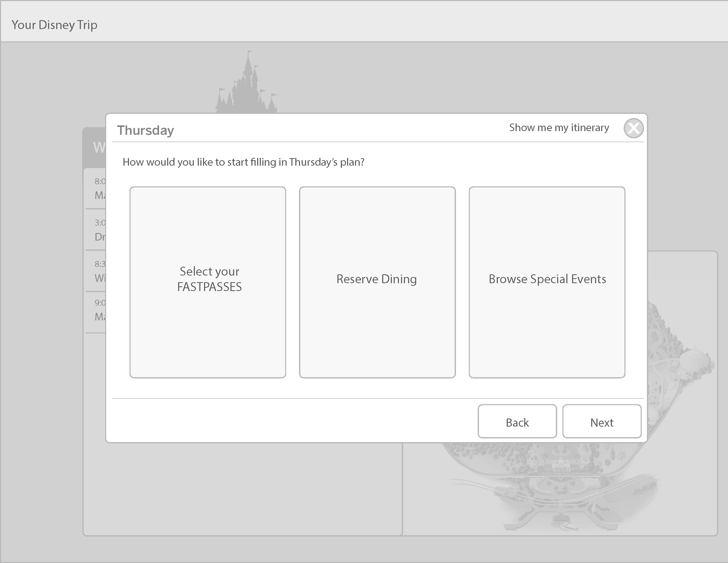728x563 pixels.
Task: Open the Show me my itinerary link
Action: point(559,128)
